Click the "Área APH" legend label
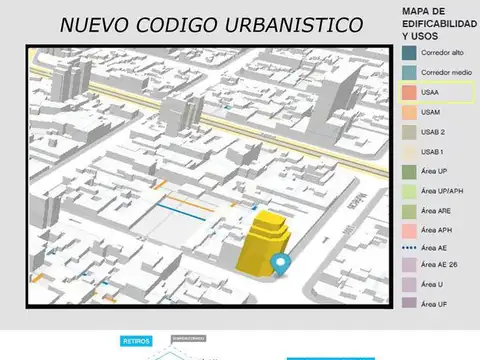The image size is (480, 360). [x=436, y=230]
